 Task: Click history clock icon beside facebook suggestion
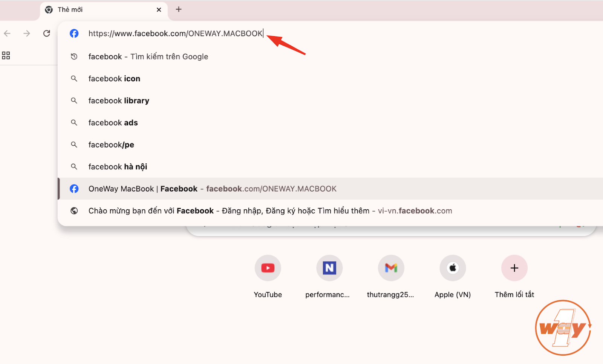(x=74, y=56)
